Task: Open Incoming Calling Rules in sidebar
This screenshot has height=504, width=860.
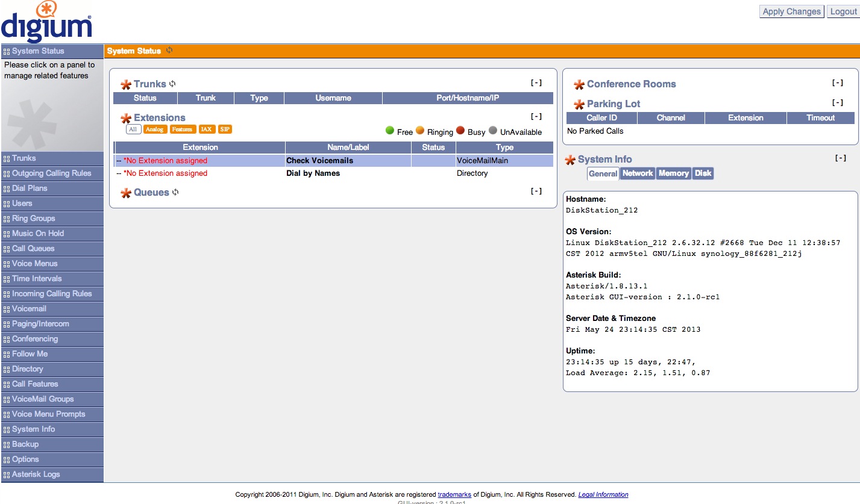Action: coord(52,294)
